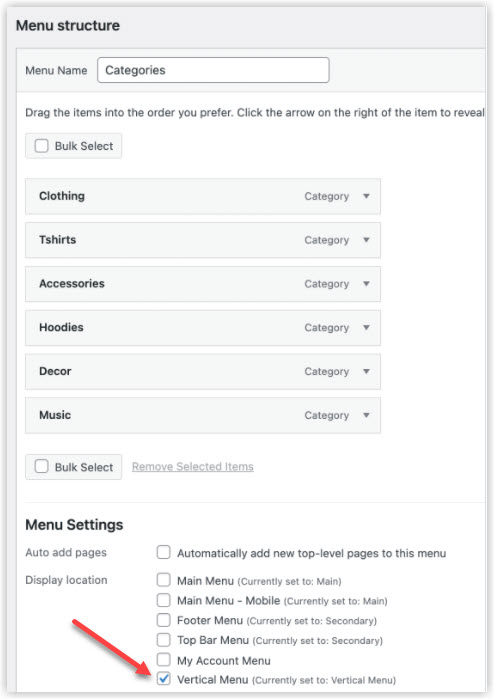This screenshot has width=495, height=700.
Task: Select the Clothing menu item bar
Action: point(203,196)
